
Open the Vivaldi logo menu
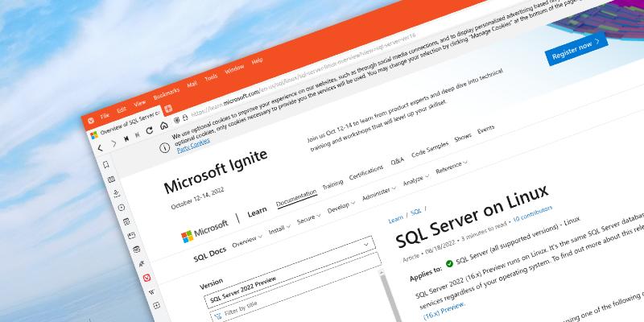91,120
